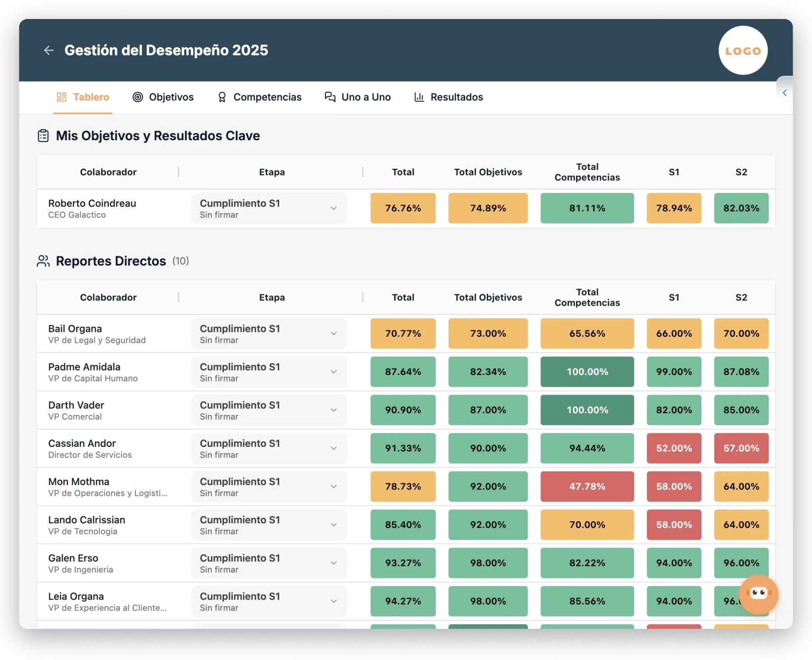Open the Objetivos tab
Image resolution: width=812 pixels, height=660 pixels.
pos(163,97)
